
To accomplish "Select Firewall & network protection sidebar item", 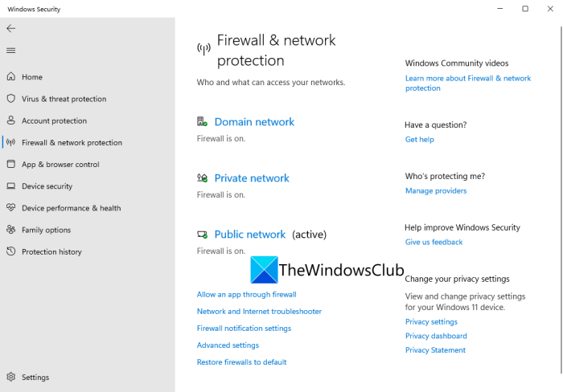I will pyautogui.click(x=72, y=142).
